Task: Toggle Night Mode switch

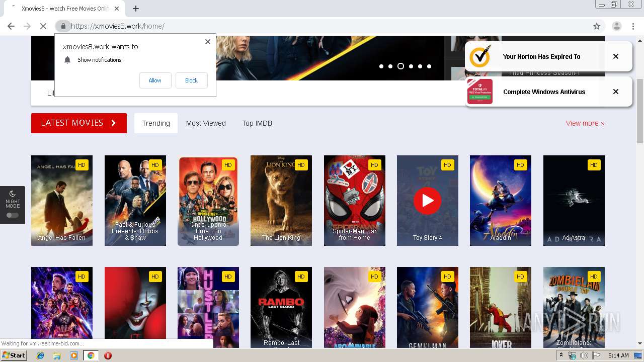Action: click(13, 215)
